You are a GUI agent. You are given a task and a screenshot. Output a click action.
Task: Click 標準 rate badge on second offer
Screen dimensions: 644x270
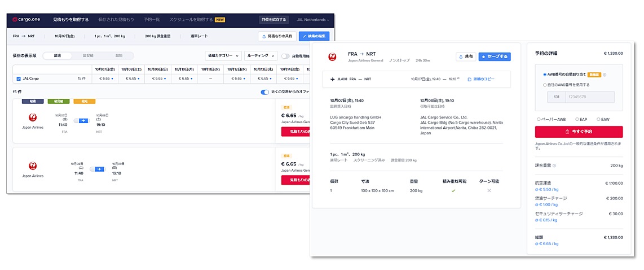pyautogui.click(x=286, y=156)
